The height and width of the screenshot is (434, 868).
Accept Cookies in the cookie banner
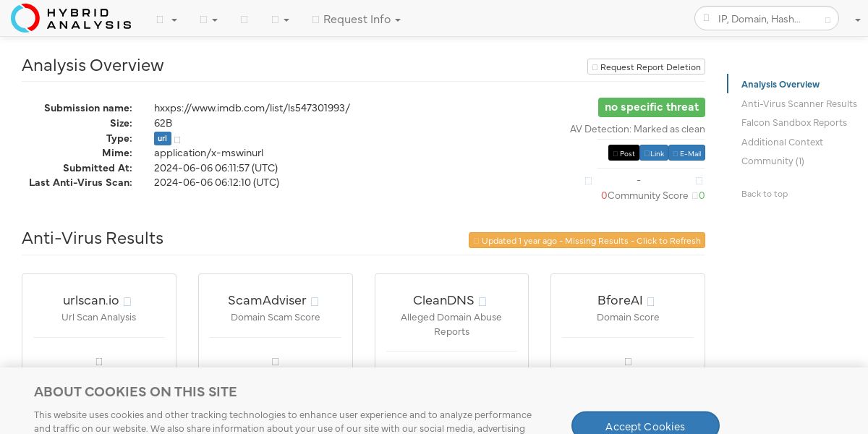click(645, 426)
